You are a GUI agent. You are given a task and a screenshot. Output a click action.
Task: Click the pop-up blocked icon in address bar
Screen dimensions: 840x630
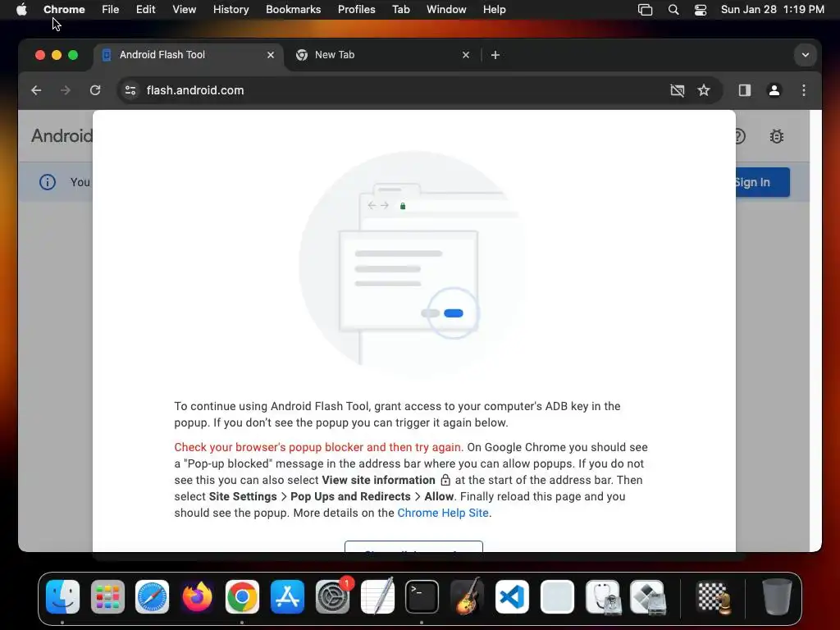pyautogui.click(x=677, y=90)
